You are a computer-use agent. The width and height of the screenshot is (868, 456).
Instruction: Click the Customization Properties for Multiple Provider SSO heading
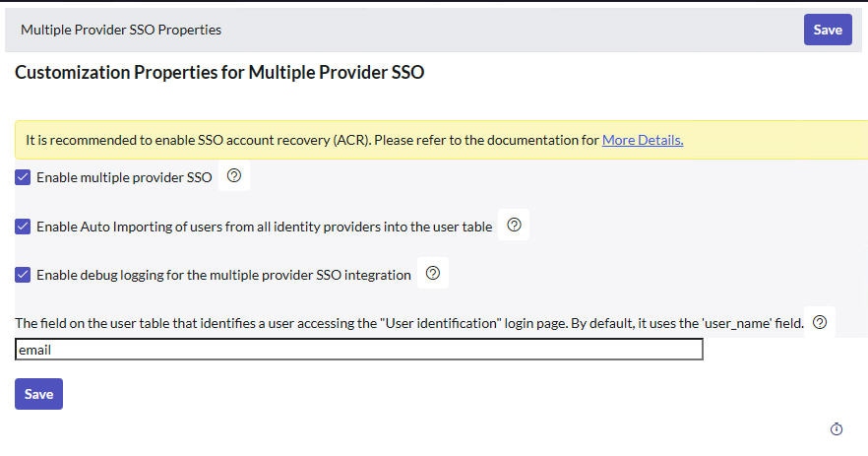pos(219,72)
